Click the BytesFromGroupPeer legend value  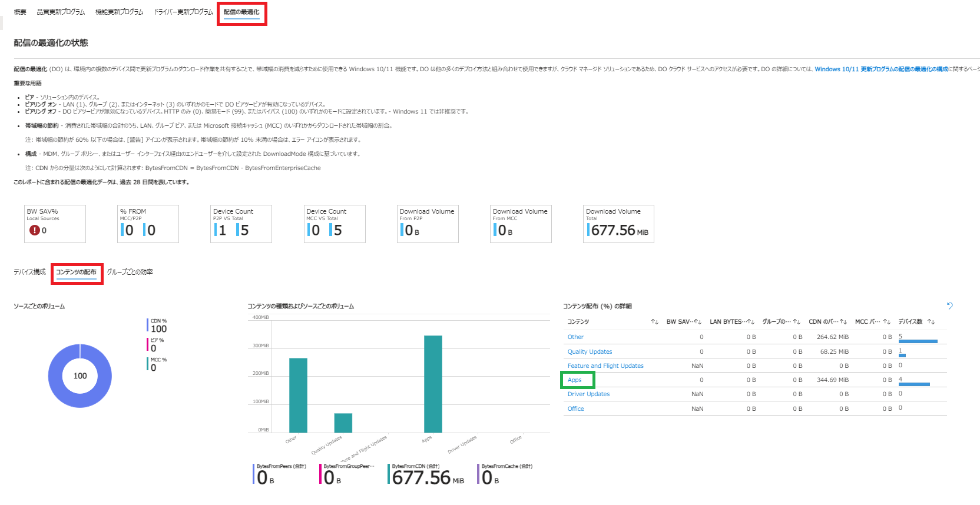pyautogui.click(x=347, y=474)
